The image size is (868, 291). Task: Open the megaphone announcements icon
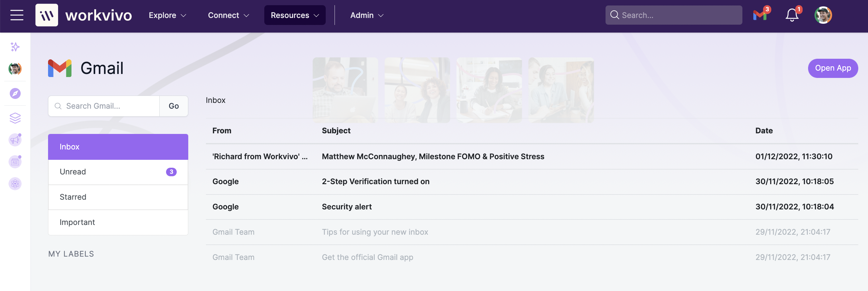pos(15,140)
